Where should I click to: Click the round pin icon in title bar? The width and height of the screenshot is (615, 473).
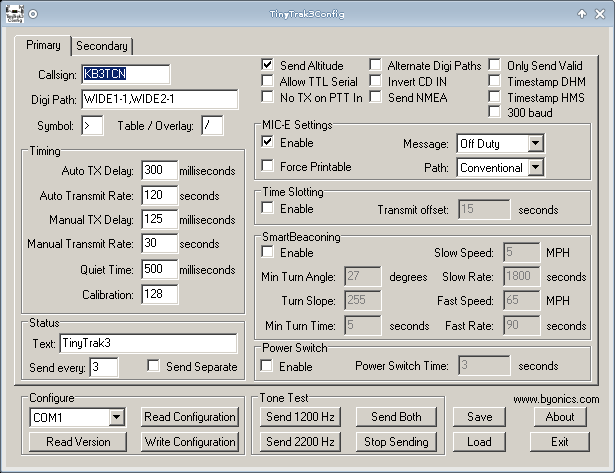pos(33,14)
